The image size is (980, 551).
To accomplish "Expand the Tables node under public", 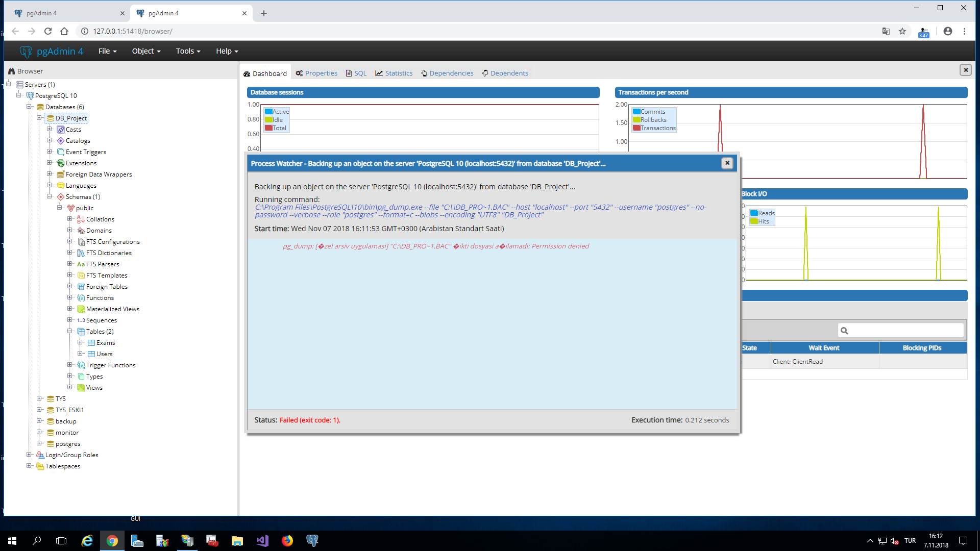I will (x=70, y=331).
